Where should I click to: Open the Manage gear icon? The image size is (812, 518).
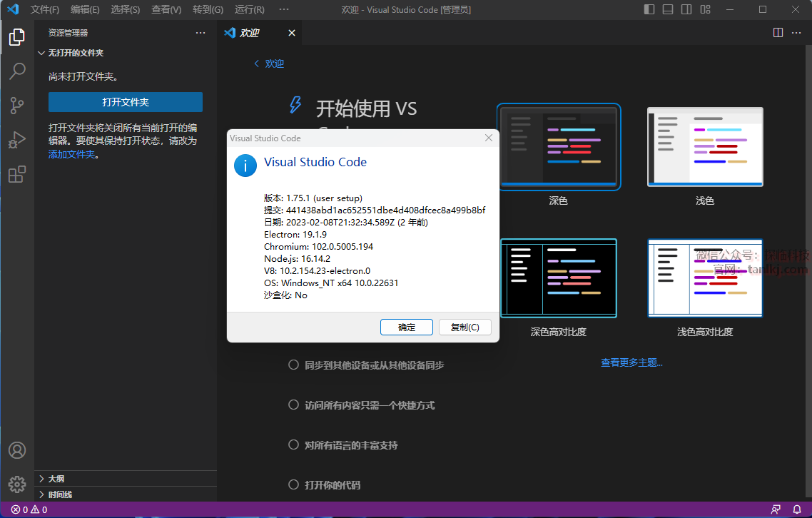[x=17, y=485]
